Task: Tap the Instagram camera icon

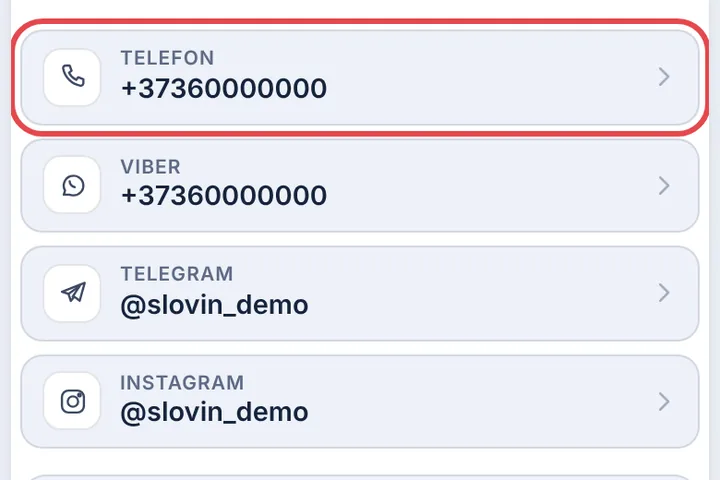Action: point(73,401)
